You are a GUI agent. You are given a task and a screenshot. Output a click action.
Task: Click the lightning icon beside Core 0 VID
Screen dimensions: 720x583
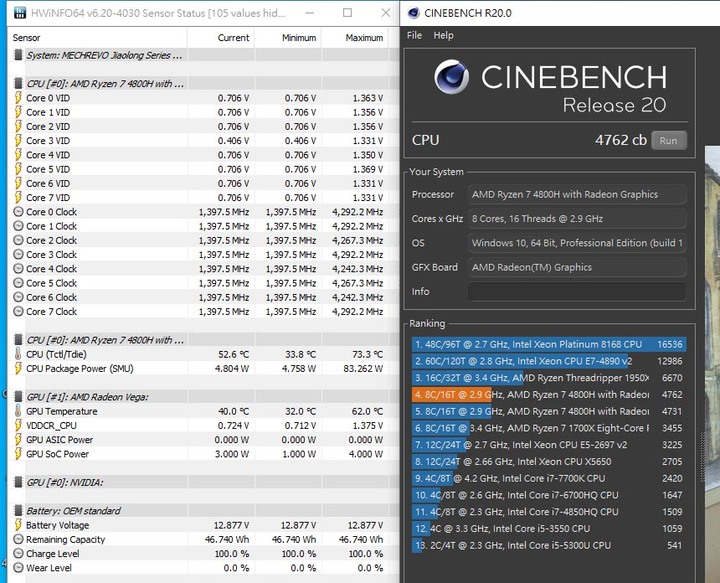(18, 98)
